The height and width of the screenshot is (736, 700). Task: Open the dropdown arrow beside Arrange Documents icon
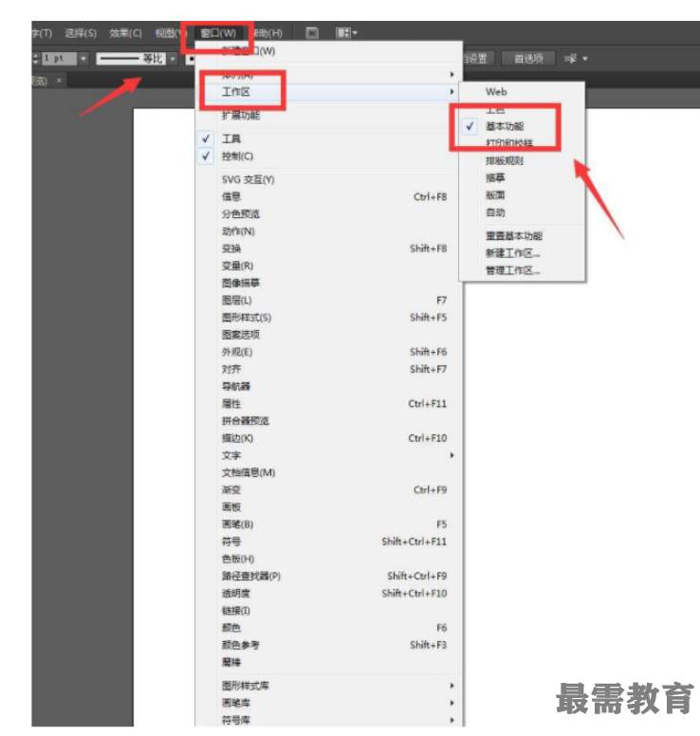[355, 33]
